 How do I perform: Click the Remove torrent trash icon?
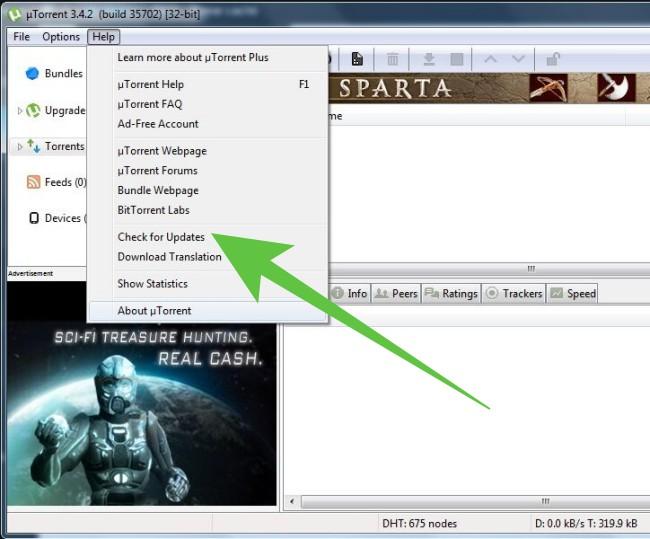click(x=393, y=59)
